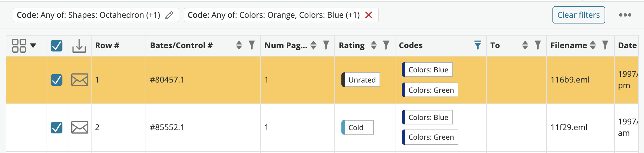
Task: Open the active Codes column filter
Action: pos(477,45)
